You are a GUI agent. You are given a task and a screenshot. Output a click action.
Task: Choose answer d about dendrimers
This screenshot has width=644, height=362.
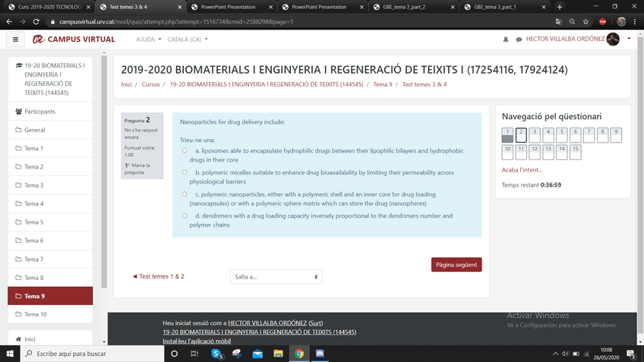[185, 216]
